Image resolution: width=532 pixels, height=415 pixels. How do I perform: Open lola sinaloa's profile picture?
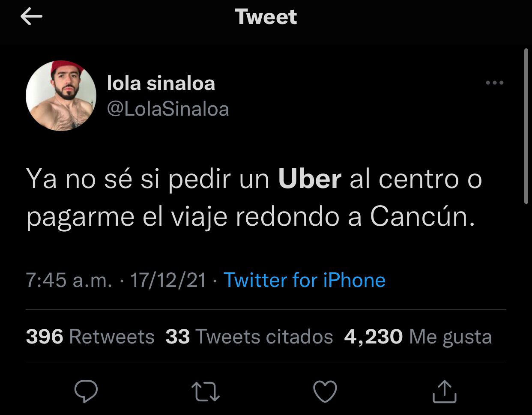61,96
